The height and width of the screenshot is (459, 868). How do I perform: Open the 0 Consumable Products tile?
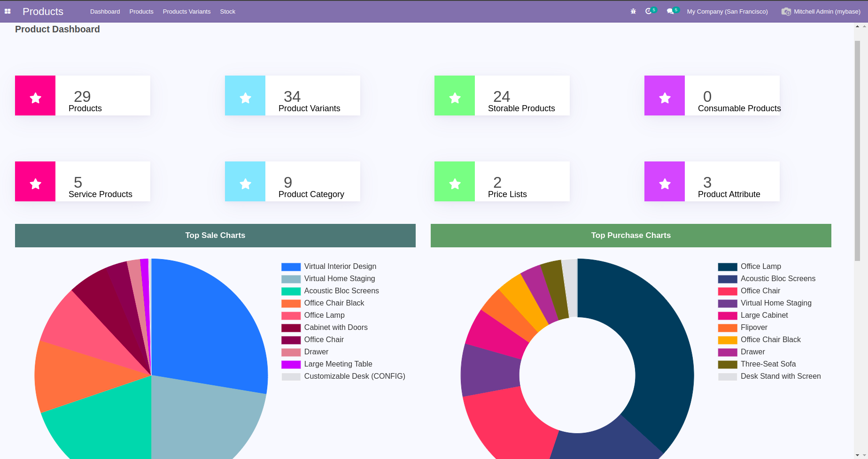[712, 95]
